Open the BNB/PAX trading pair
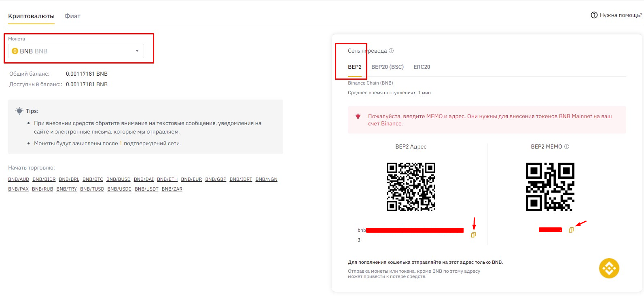644x297 pixels. coord(19,189)
